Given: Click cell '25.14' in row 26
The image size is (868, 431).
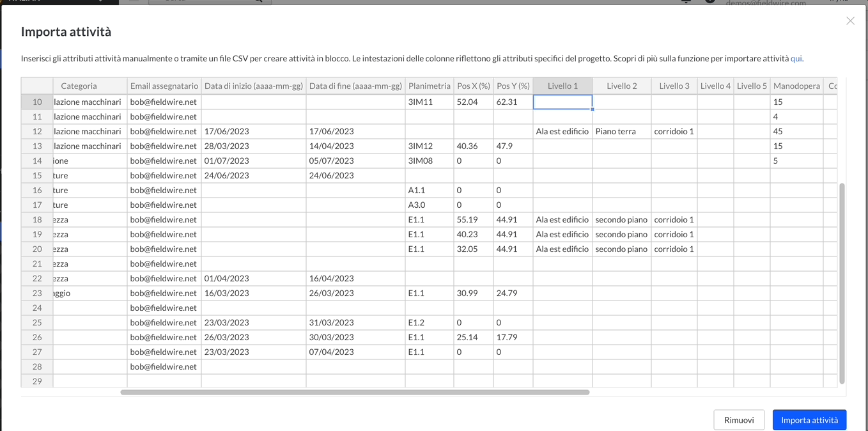Looking at the screenshot, I should (x=474, y=337).
